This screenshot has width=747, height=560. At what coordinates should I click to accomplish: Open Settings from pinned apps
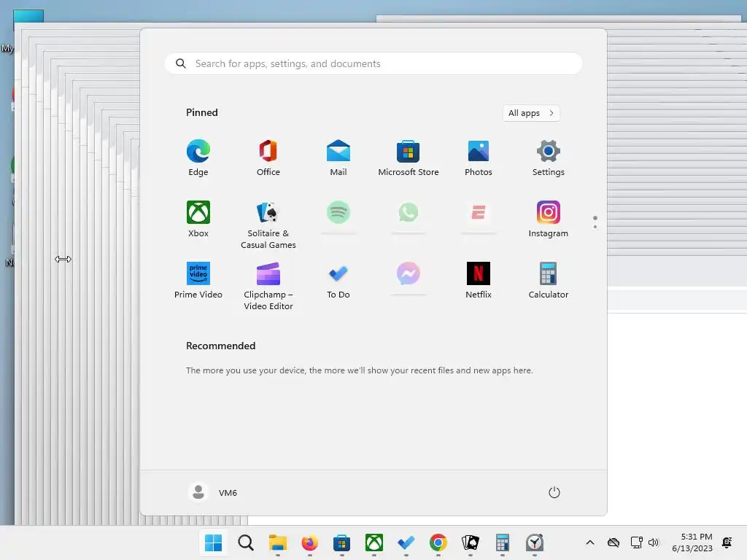549,158
